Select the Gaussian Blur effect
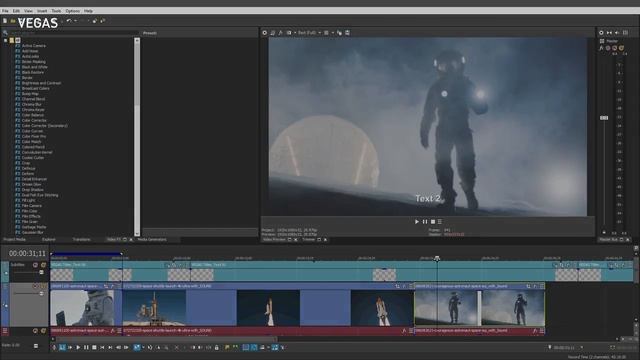 pyautogui.click(x=32, y=232)
